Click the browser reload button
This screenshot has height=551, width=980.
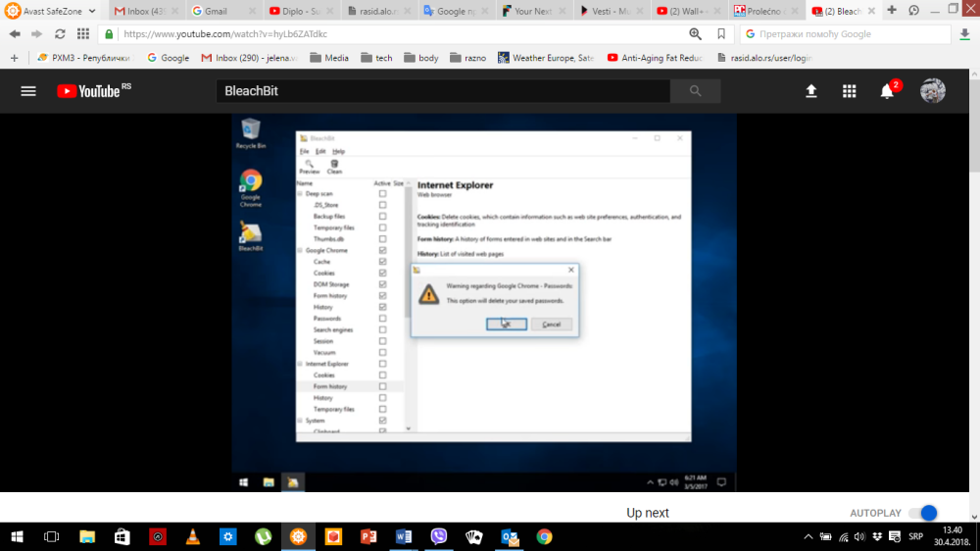tap(59, 33)
